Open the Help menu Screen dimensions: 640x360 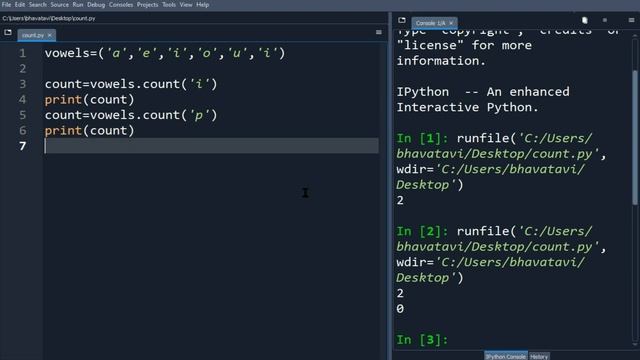pos(202,5)
